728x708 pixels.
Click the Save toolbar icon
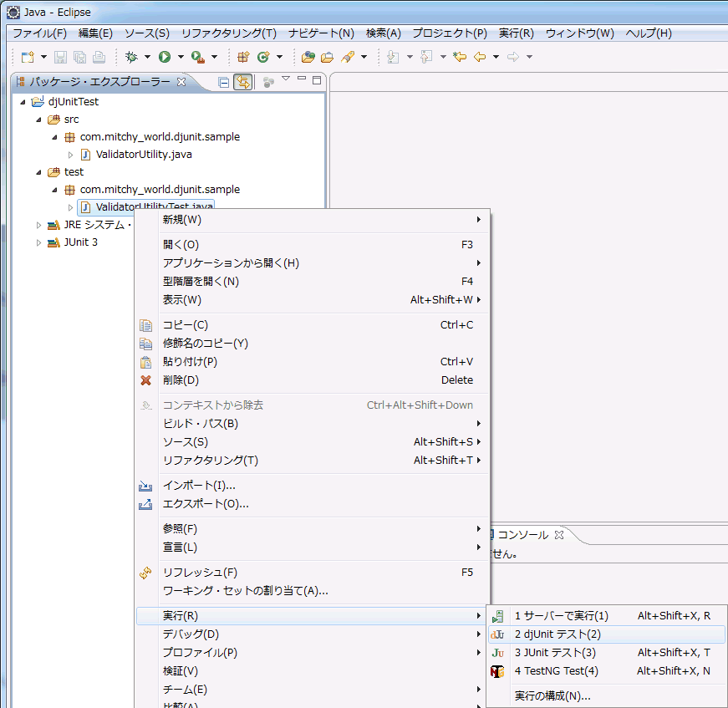(60, 57)
